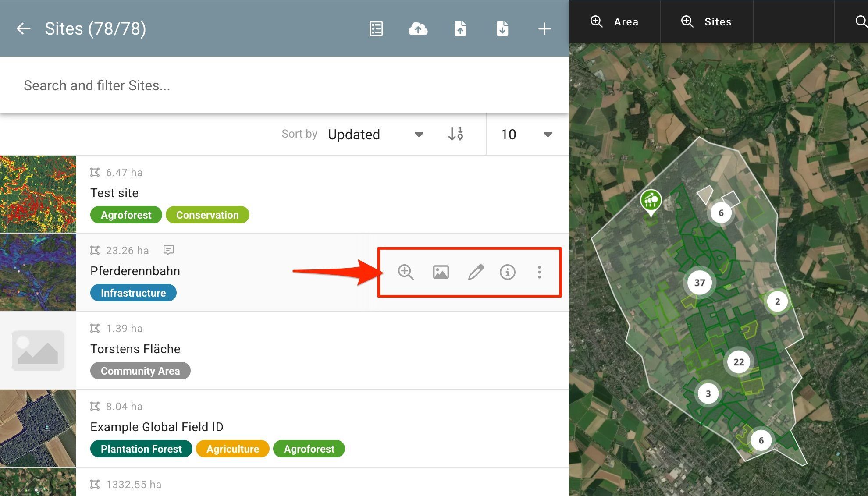Click the green farm marker on map
This screenshot has width=868, height=496.
651,202
